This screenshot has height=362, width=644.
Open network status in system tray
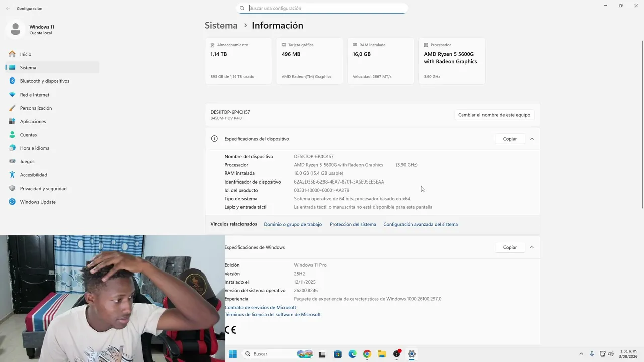coord(603,354)
